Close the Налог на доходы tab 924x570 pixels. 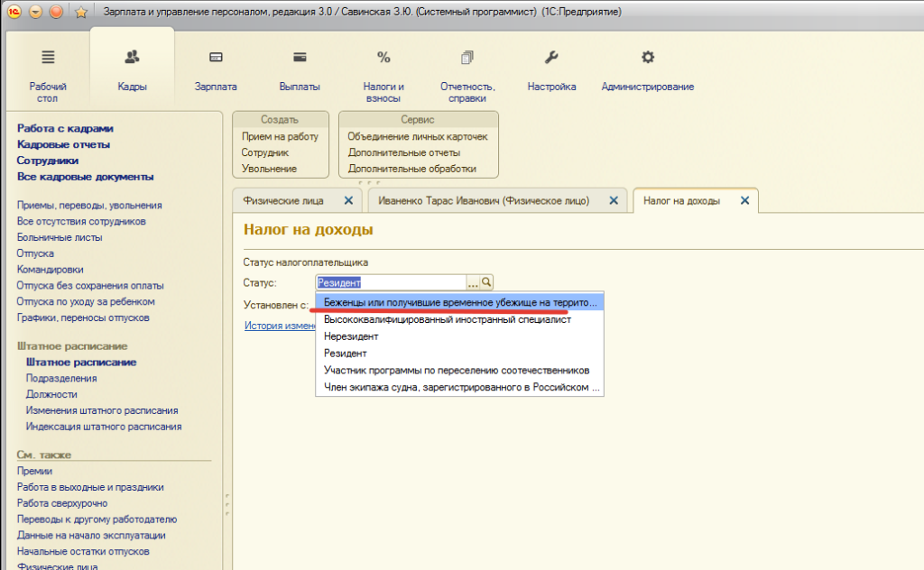tap(744, 201)
